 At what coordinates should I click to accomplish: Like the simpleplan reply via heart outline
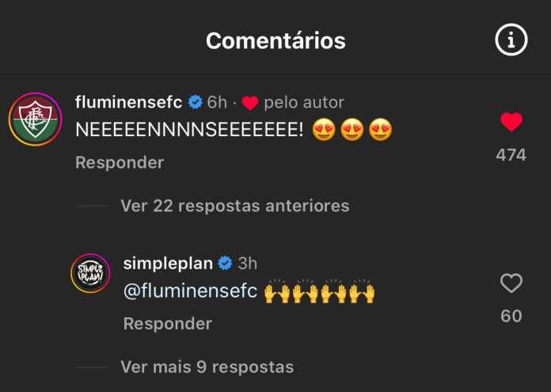click(x=511, y=283)
